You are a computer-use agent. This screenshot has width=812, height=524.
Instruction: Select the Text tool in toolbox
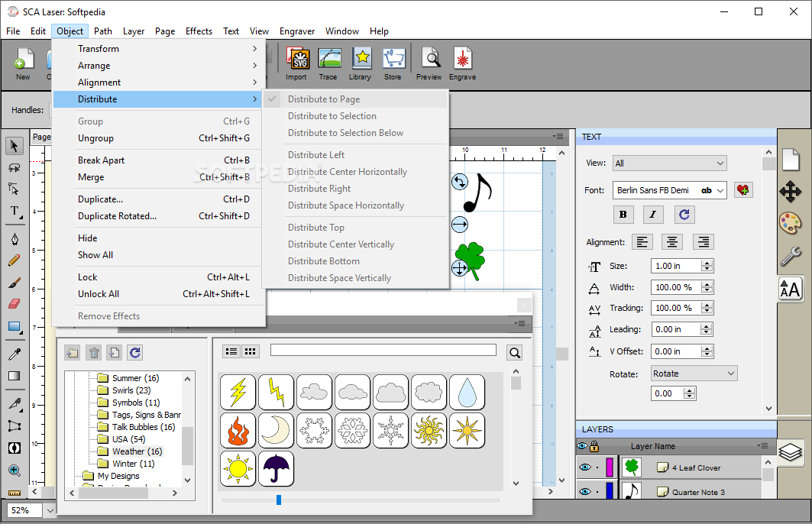[15, 212]
